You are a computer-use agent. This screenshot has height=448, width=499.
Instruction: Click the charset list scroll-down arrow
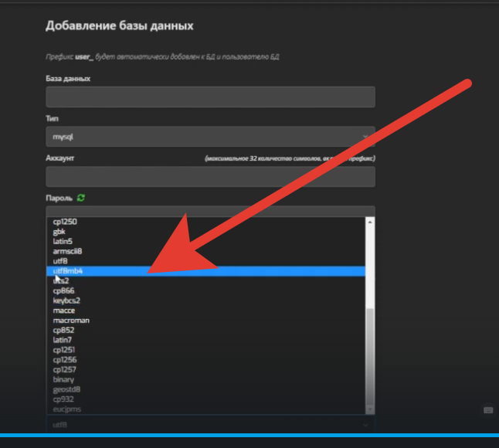coord(369,409)
